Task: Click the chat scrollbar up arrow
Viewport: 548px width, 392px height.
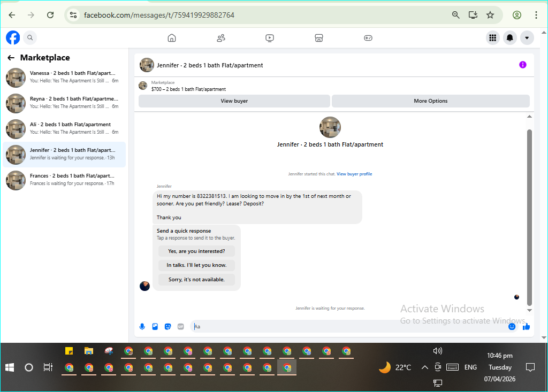Action: [x=529, y=117]
